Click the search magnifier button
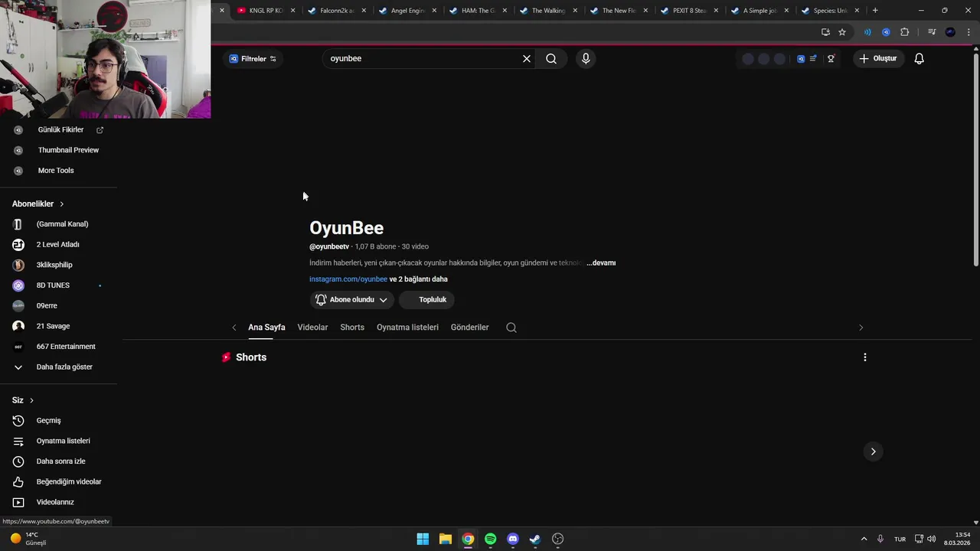This screenshot has height=551, width=980. (551, 59)
